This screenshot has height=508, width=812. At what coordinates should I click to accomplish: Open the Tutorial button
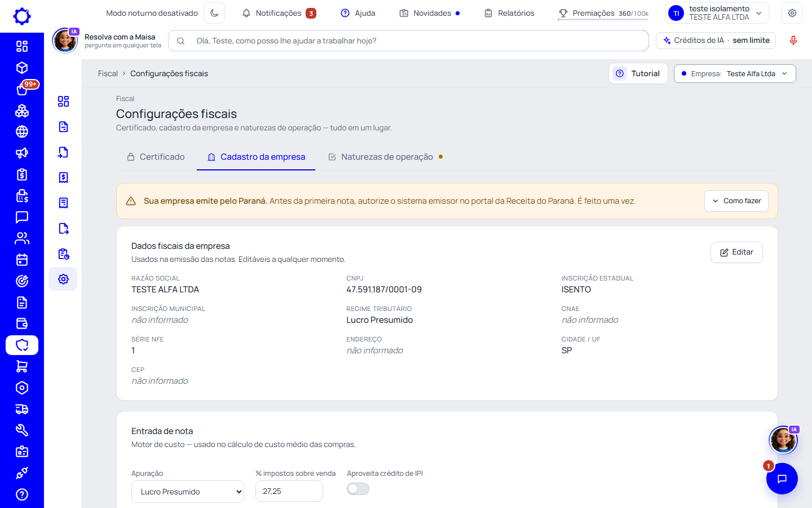point(638,73)
